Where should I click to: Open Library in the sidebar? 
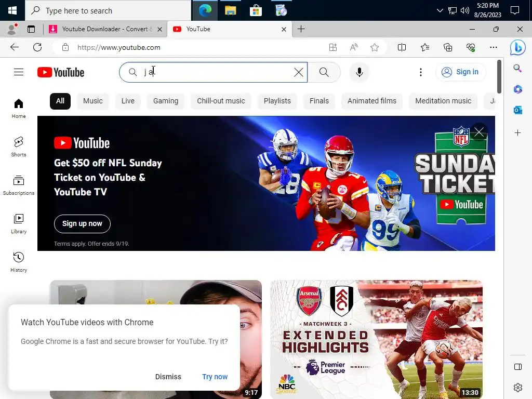point(19,223)
